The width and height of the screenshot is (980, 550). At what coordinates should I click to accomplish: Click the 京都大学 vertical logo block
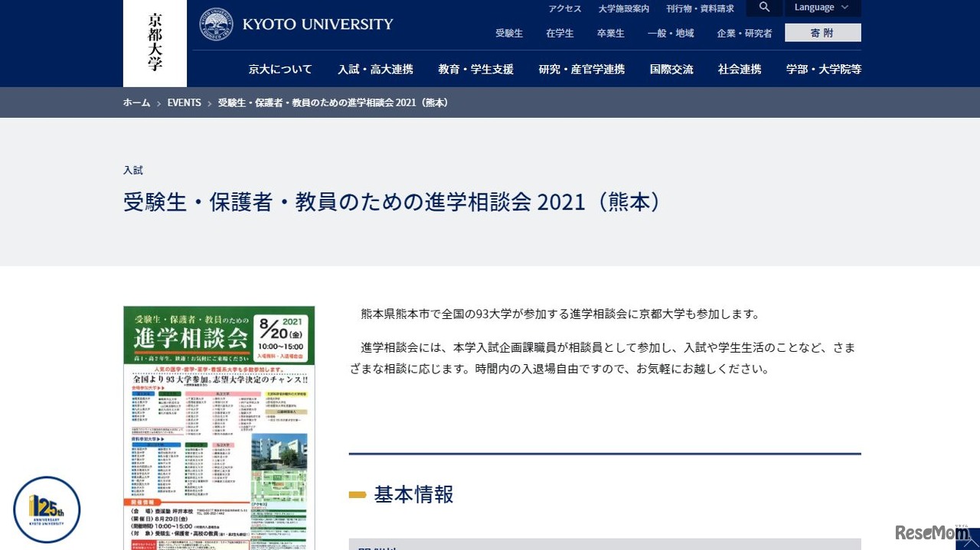coord(155,44)
